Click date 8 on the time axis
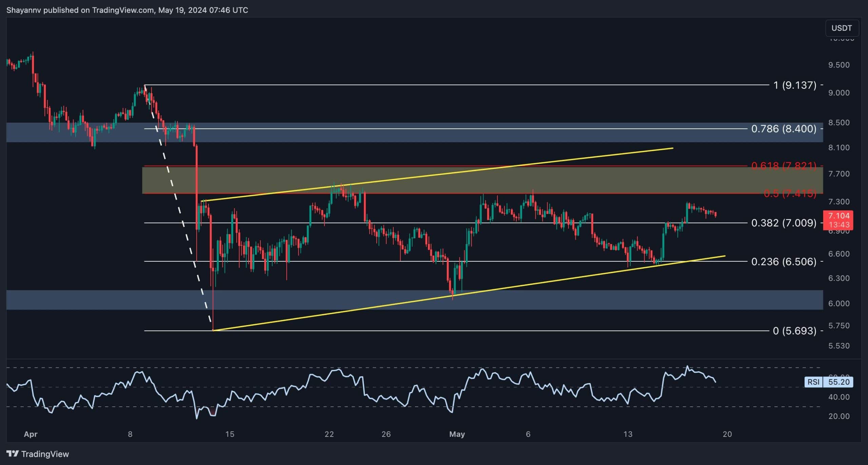This screenshot has width=868, height=465. point(130,434)
